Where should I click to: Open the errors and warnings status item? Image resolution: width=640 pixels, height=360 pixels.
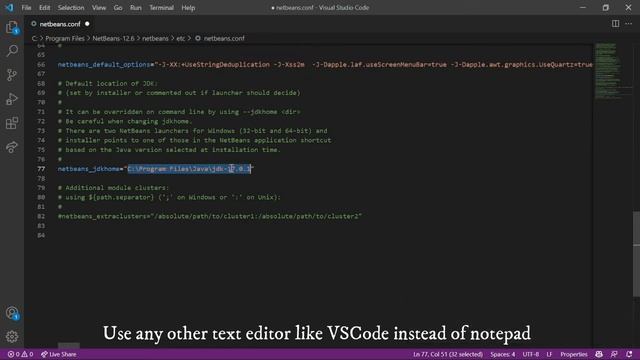20,354
